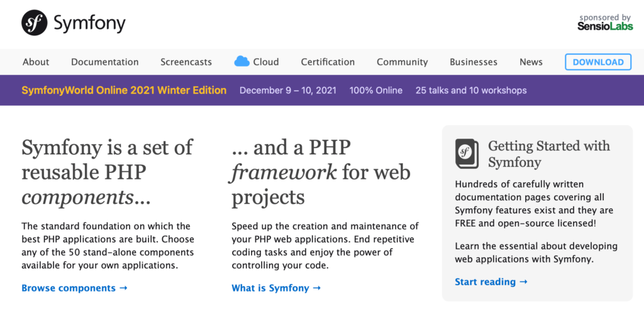Follow the What is Symfony link
Viewport: 644px width, 318px height.
[x=276, y=288]
